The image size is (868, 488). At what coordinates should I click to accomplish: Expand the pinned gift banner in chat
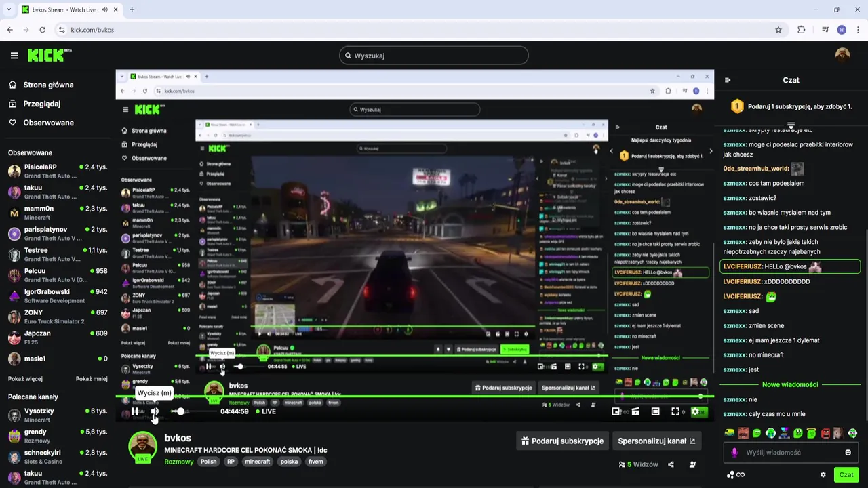(791, 125)
